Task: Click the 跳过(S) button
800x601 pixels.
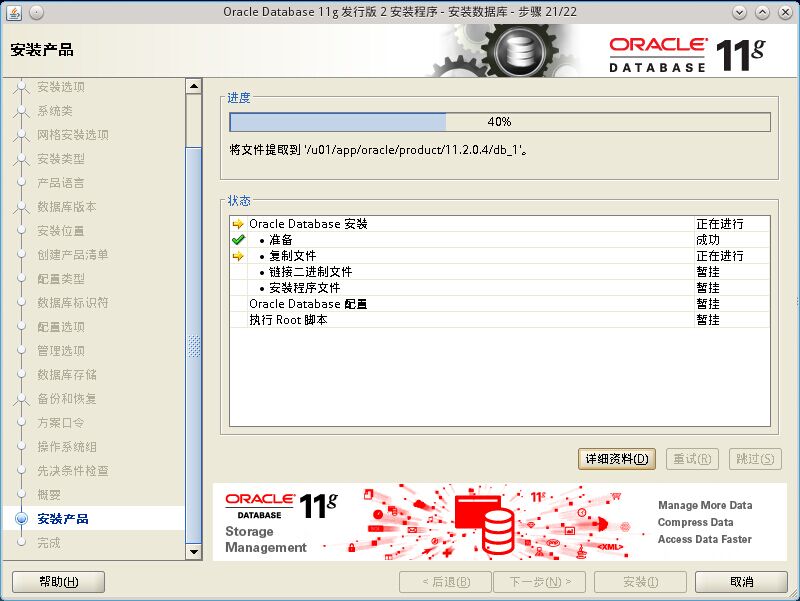Action: click(x=755, y=459)
